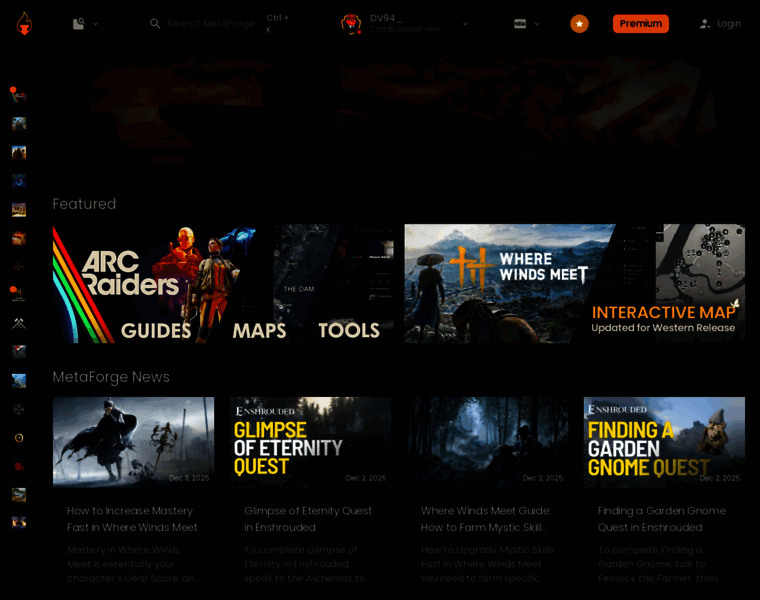
Task: Open 'How to Increase Mastery Fast' article title
Action: click(132, 519)
